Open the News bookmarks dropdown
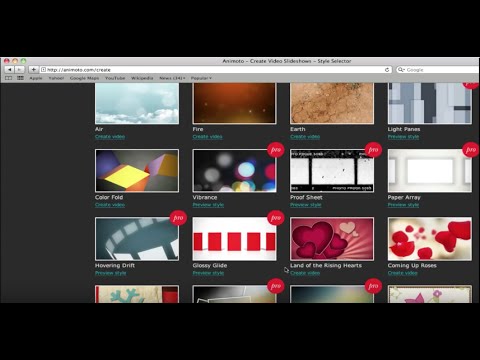The image size is (480, 360). [x=172, y=78]
